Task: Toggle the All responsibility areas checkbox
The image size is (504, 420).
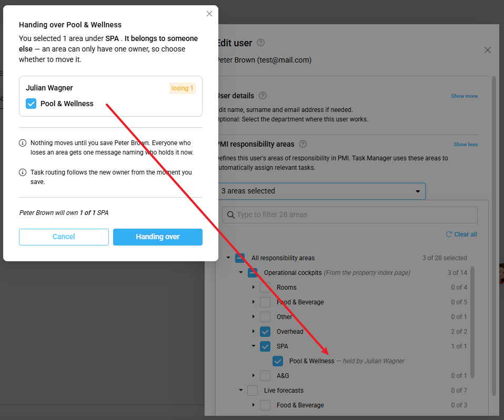Action: click(240, 258)
